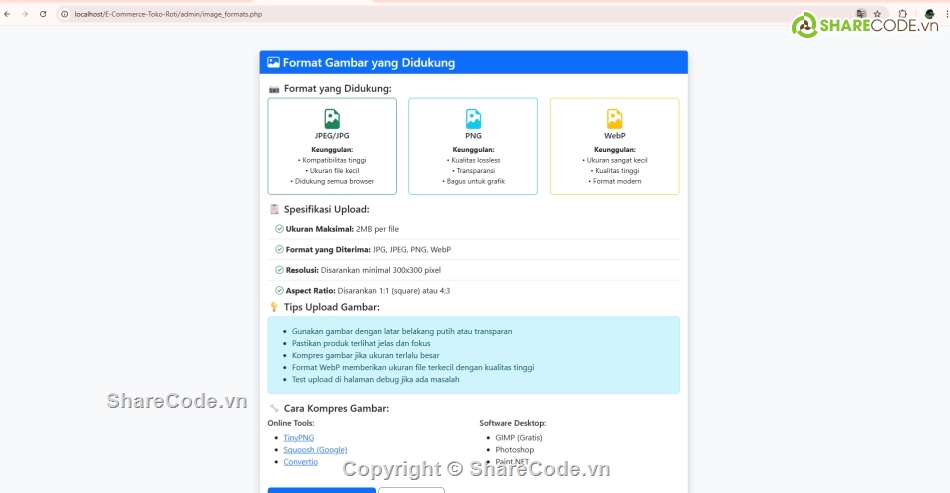Screen dimensions: 950x493
Task: Click the check icon beside Resolusi
Action: pyautogui.click(x=279, y=270)
